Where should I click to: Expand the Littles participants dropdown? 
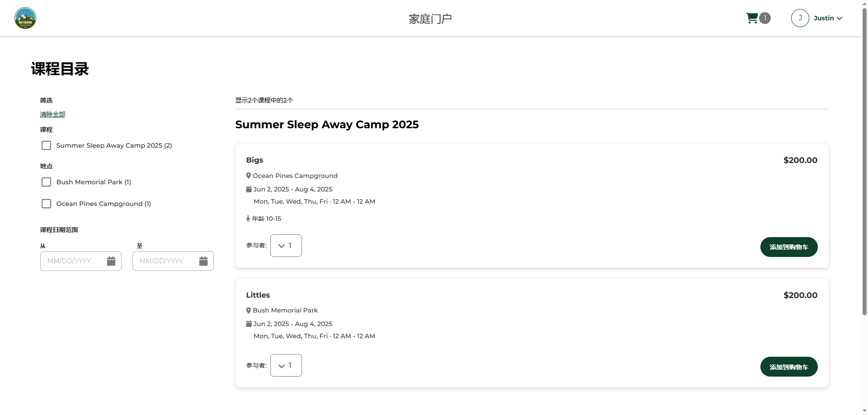pyautogui.click(x=286, y=365)
